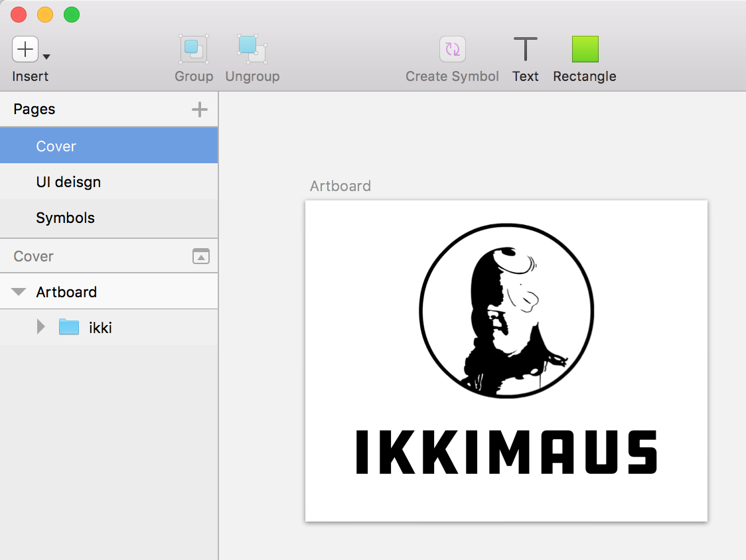Add a new page with plus icon
The image size is (746, 560).
pyautogui.click(x=200, y=109)
